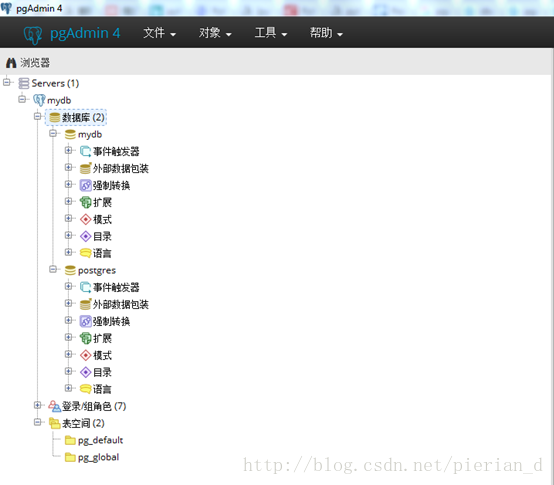This screenshot has width=554, height=485.
Task: Click the 事件触发器 icon under mydb
Action: coord(86,151)
